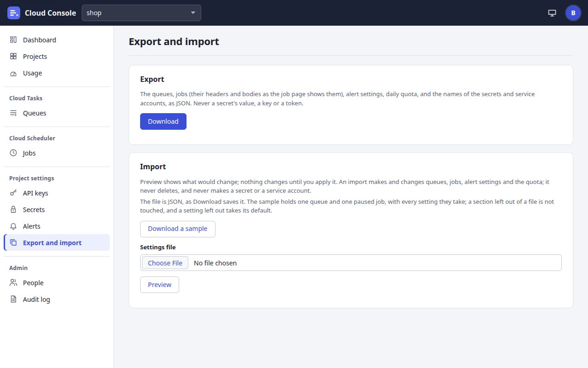Screen dimensions: 588x368
Task: Click the 'Cloud Tasks' section header
Action: [x=26, y=98]
